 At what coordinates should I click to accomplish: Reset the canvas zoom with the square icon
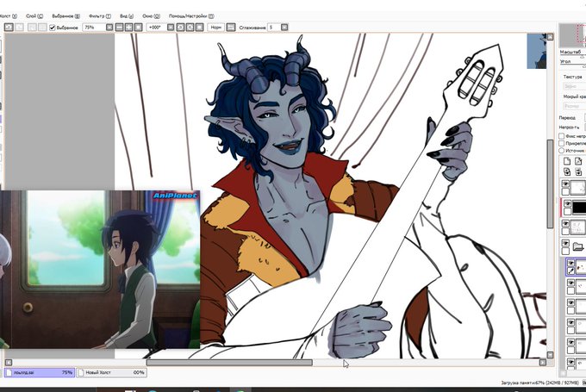pyautogui.click(x=138, y=28)
